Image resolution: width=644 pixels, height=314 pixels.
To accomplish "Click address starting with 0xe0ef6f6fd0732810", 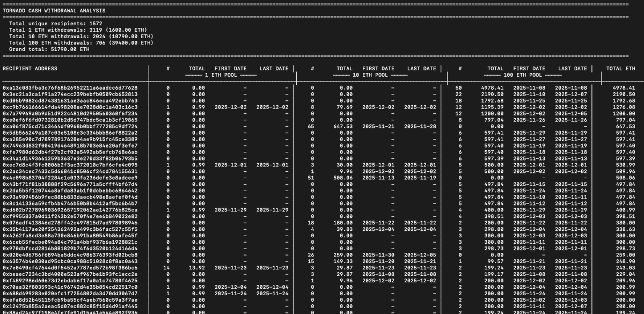I will 70,120.
